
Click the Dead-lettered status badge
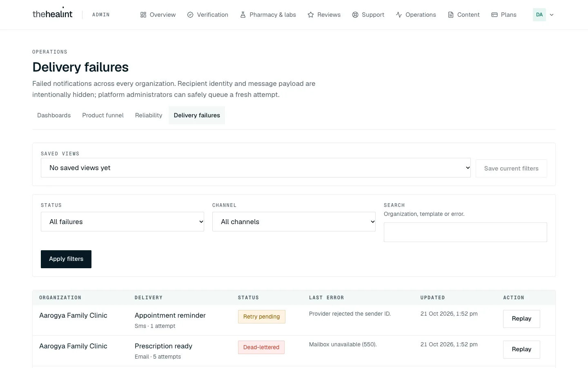(x=261, y=347)
